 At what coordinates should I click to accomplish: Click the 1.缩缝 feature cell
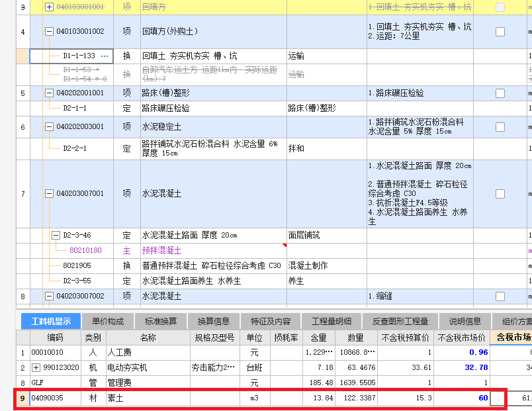(420, 297)
